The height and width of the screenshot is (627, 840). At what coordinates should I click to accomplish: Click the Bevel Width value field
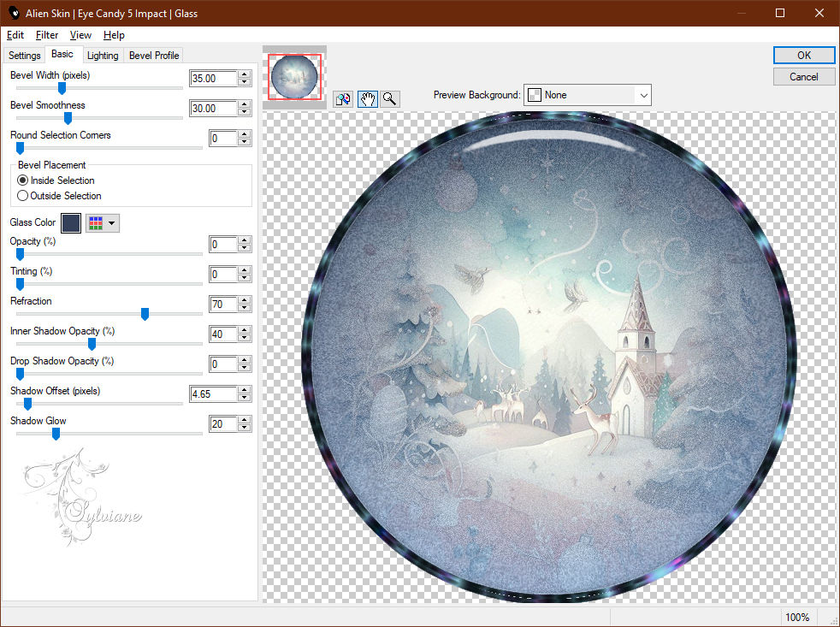[x=213, y=78]
